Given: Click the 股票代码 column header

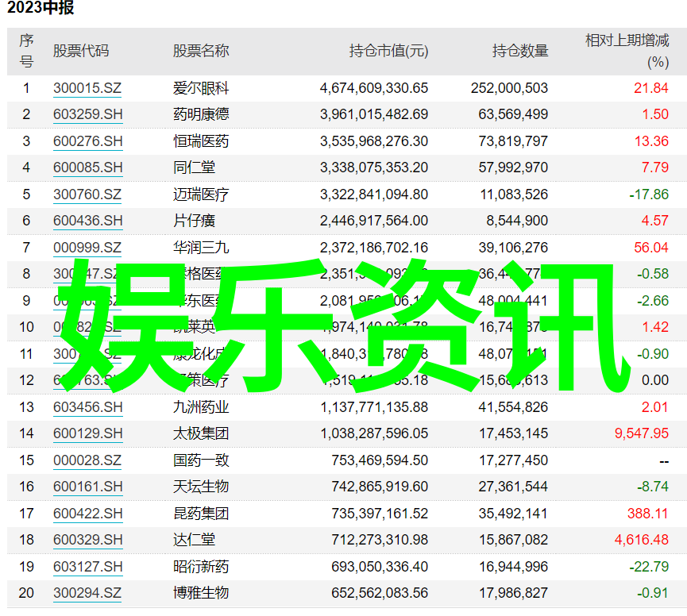Looking at the screenshot, I should [x=81, y=52].
